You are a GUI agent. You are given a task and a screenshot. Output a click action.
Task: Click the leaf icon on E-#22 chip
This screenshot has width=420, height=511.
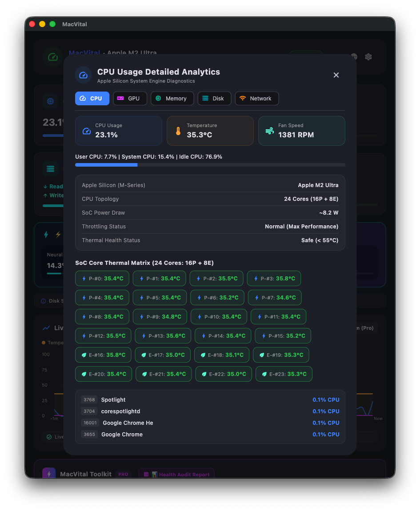pyautogui.click(x=204, y=374)
